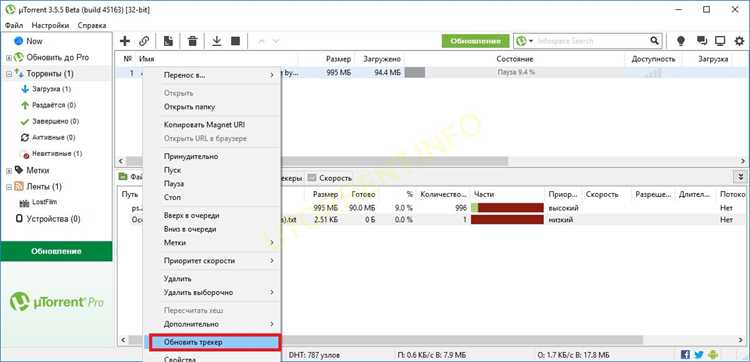Open the lightbulb tips icon
The width and height of the screenshot is (750, 362).
(x=681, y=41)
